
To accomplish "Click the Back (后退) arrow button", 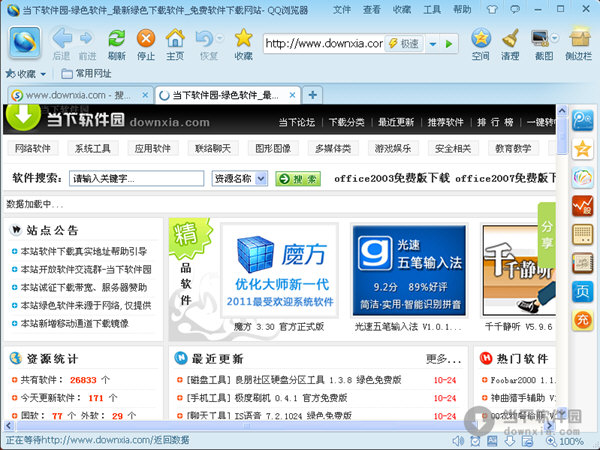I will click(x=61, y=41).
